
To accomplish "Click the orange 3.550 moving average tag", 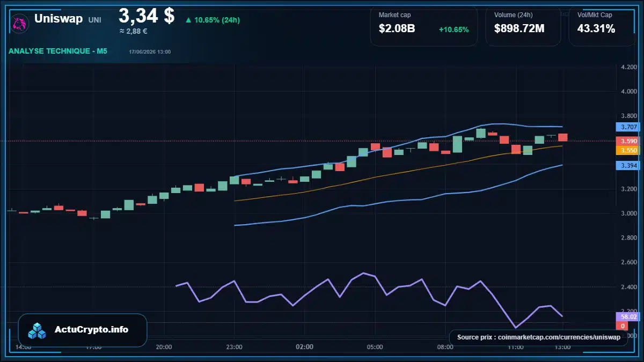I will tap(628, 151).
